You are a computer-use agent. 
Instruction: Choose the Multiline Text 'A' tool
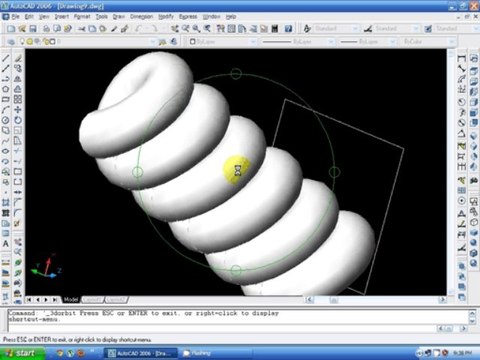click(6, 244)
